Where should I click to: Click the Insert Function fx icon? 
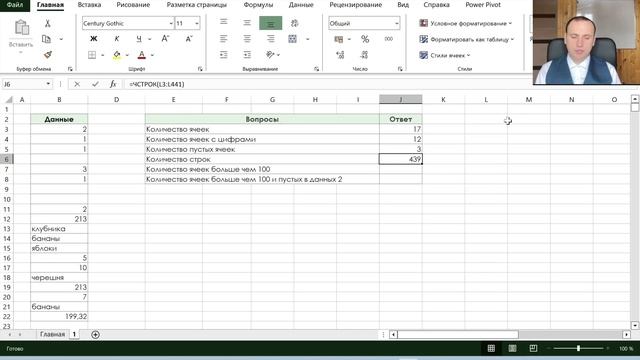click(x=113, y=84)
